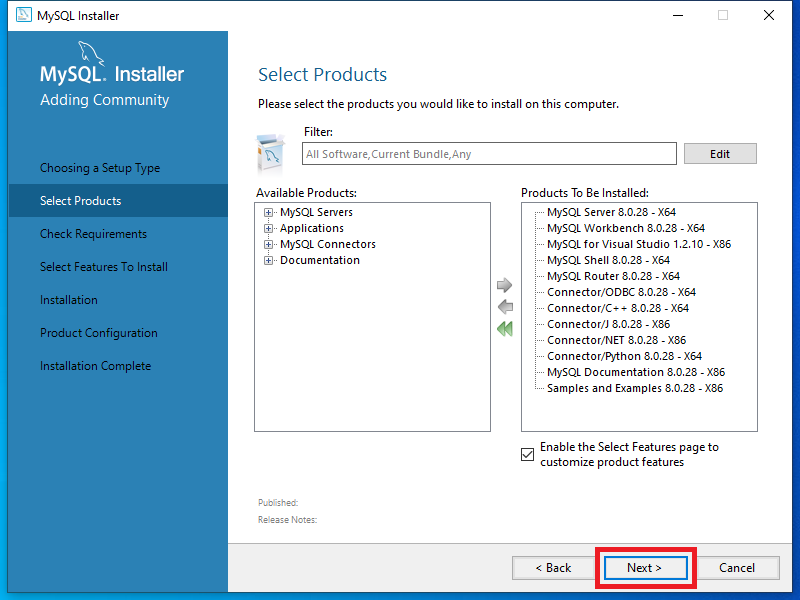Click the Next > button
This screenshot has width=800, height=600.
[645, 567]
